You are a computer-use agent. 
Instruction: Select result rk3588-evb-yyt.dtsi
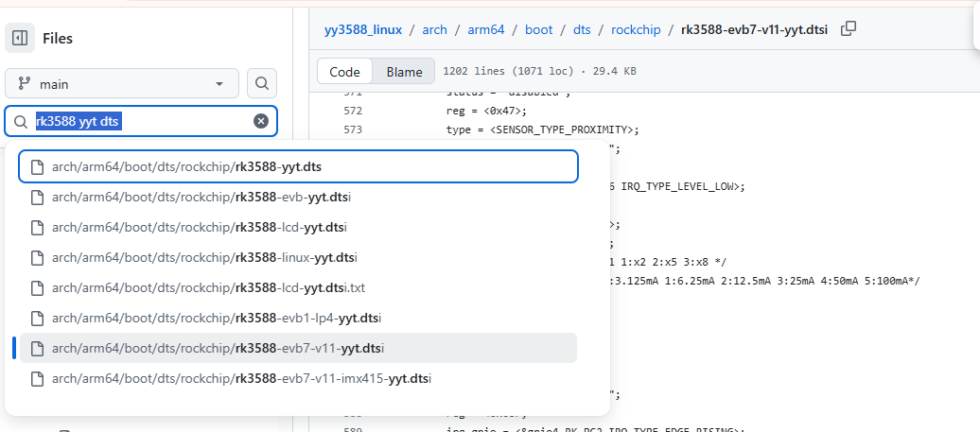point(299,197)
